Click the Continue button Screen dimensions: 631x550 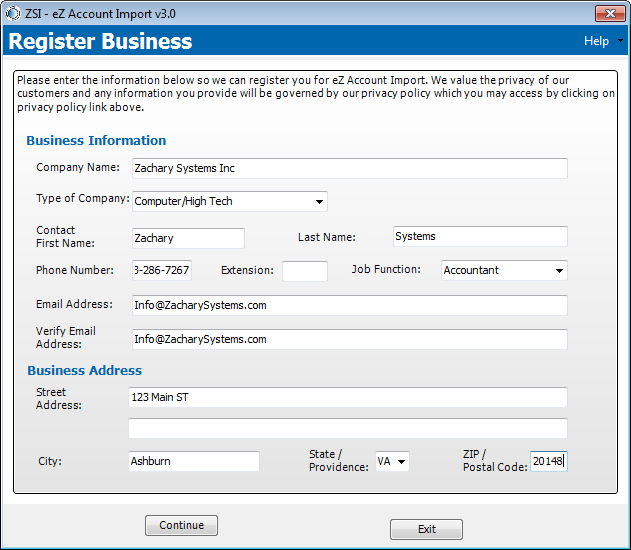pyautogui.click(x=181, y=525)
